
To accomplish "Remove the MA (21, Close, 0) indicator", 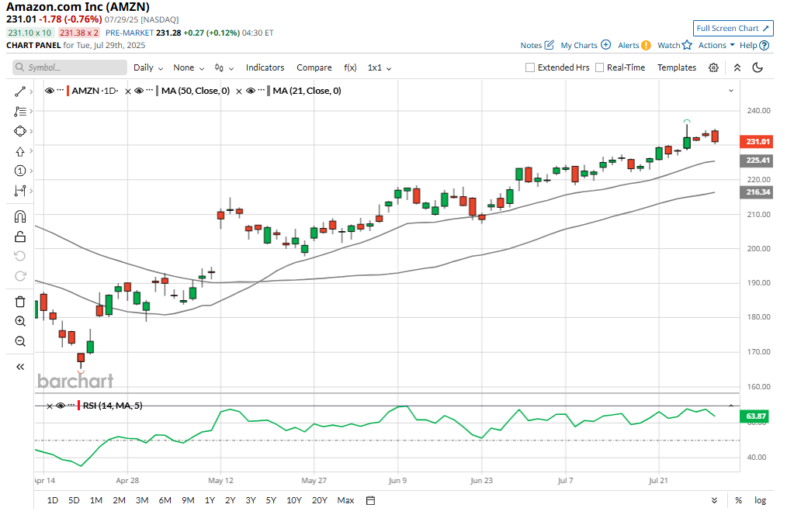I will (239, 92).
